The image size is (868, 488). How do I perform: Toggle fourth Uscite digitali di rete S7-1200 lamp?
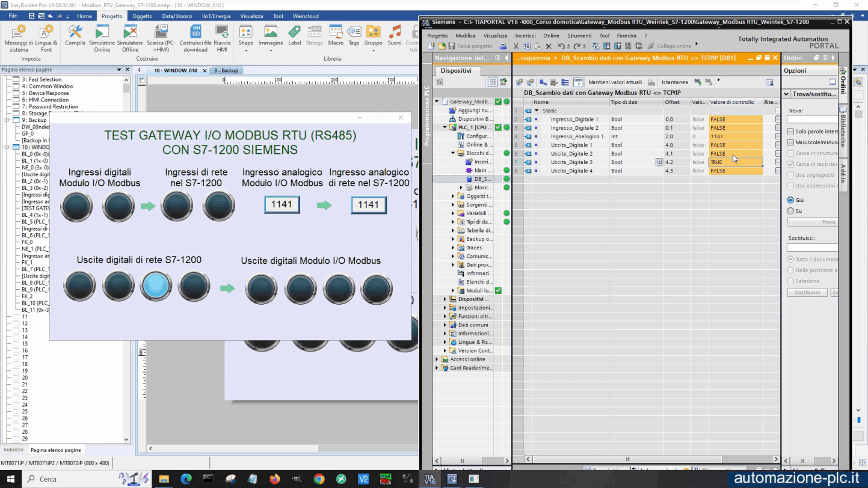tap(194, 286)
